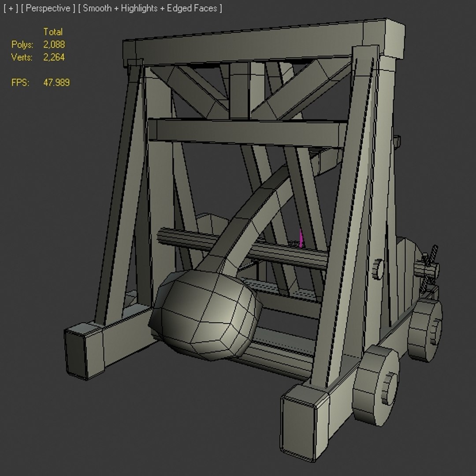The image size is (476, 476).
Task: Click the Total statistics header
Action: pyautogui.click(x=53, y=32)
